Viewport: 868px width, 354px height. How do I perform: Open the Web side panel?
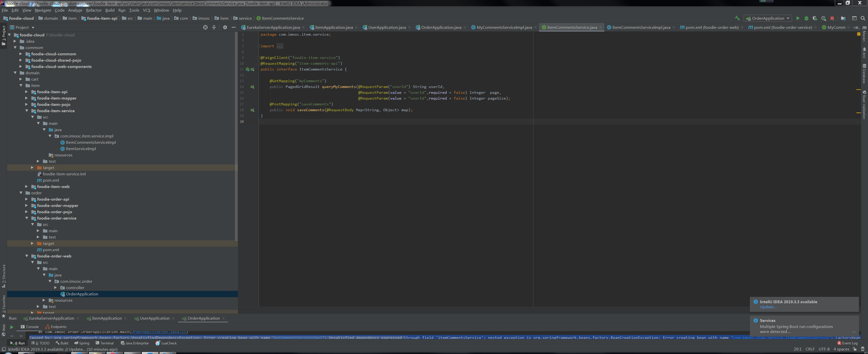click(x=4, y=331)
